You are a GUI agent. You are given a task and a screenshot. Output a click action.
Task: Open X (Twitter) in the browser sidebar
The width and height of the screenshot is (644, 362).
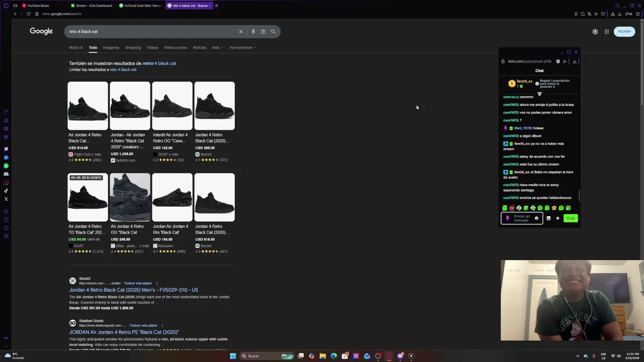click(6, 199)
